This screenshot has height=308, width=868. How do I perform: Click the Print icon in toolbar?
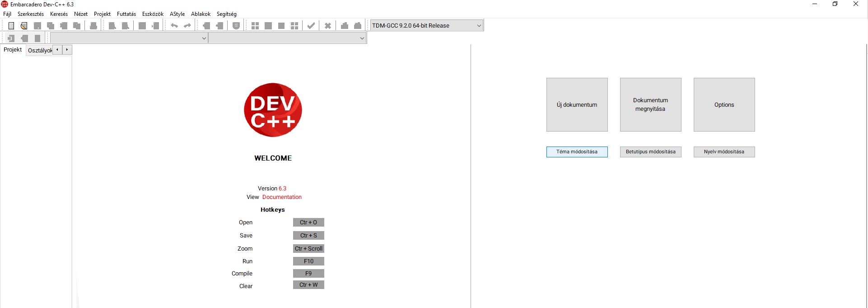tap(93, 26)
